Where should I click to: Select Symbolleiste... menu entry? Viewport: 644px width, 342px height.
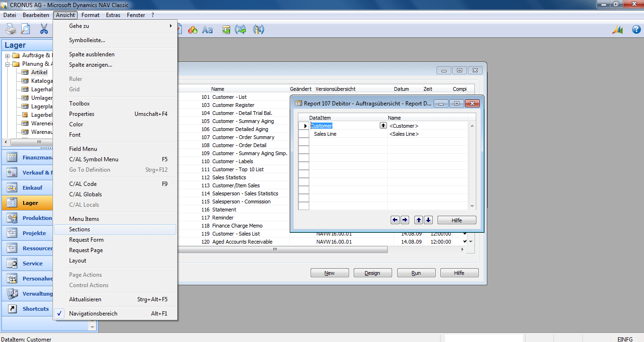pyautogui.click(x=116, y=40)
